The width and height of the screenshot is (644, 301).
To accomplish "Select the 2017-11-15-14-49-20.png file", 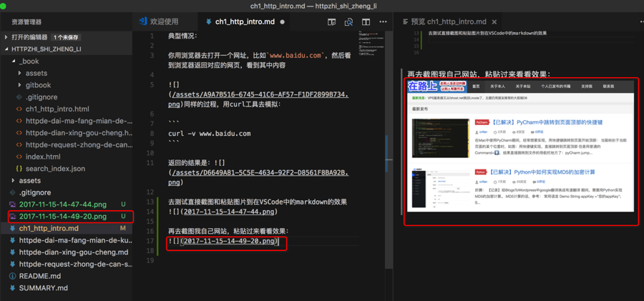I will tap(62, 216).
